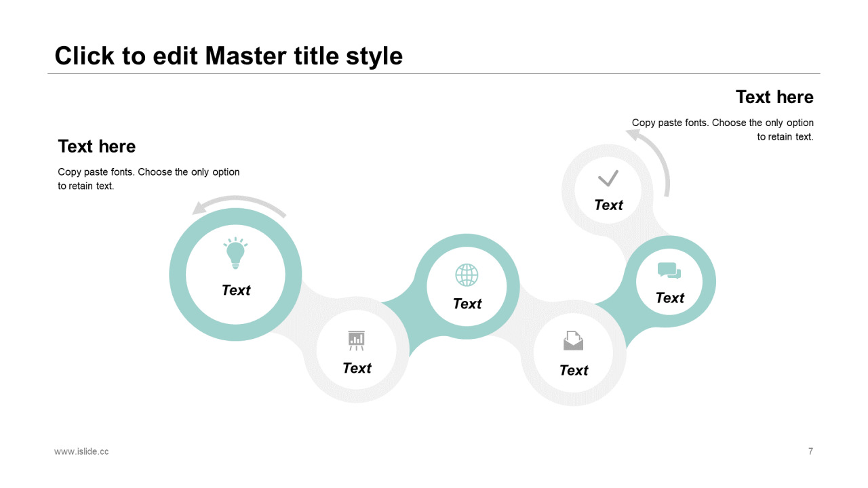868x488 pixels.
Task: Select the teal chat bubbles icon
Action: tap(669, 271)
